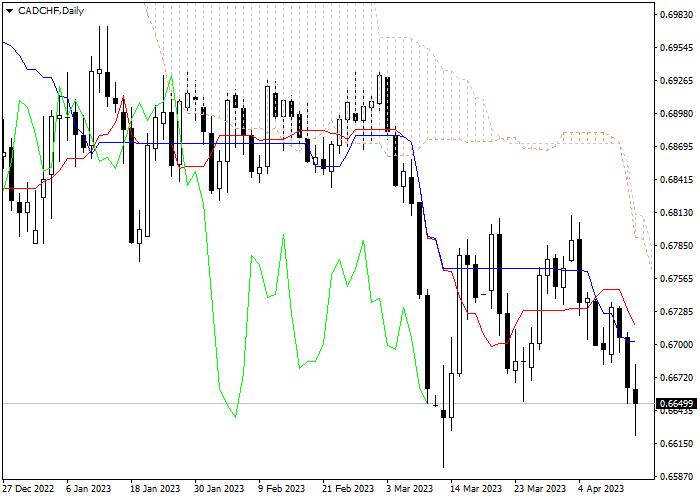Click price level 0.66150 on the scale
Viewport: 700px width, 500px height.
coord(676,444)
